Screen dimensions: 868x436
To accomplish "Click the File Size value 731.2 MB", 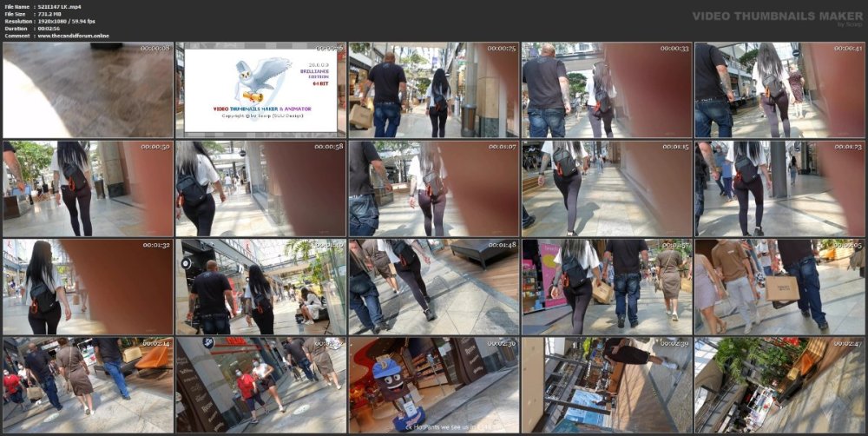I will coord(49,14).
